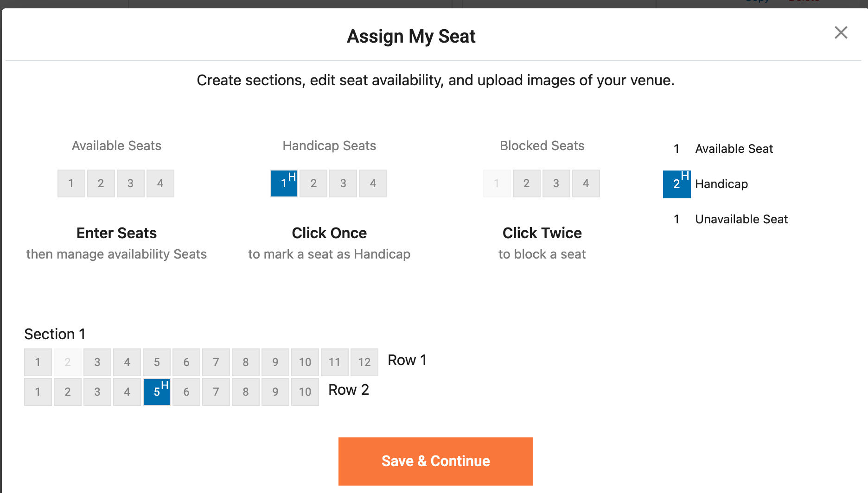Click seat 5 in Row 1

156,362
